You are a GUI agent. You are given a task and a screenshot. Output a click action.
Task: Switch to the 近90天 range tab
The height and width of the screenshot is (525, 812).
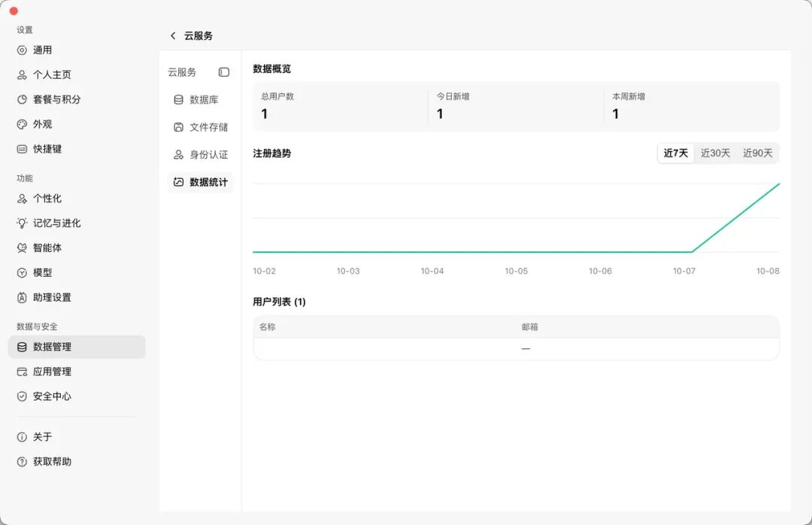tap(758, 153)
